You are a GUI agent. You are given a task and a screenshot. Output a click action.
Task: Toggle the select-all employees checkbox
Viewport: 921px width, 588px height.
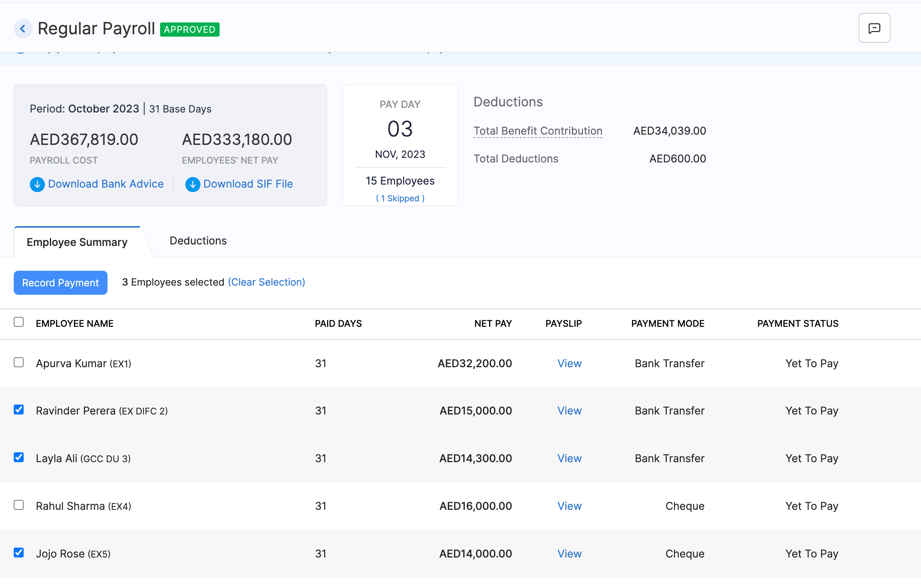coord(19,322)
